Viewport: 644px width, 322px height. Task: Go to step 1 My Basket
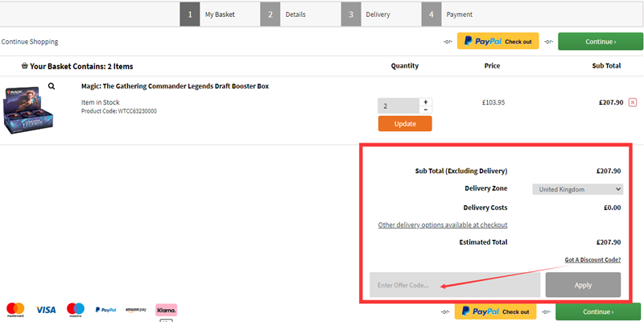(209, 14)
